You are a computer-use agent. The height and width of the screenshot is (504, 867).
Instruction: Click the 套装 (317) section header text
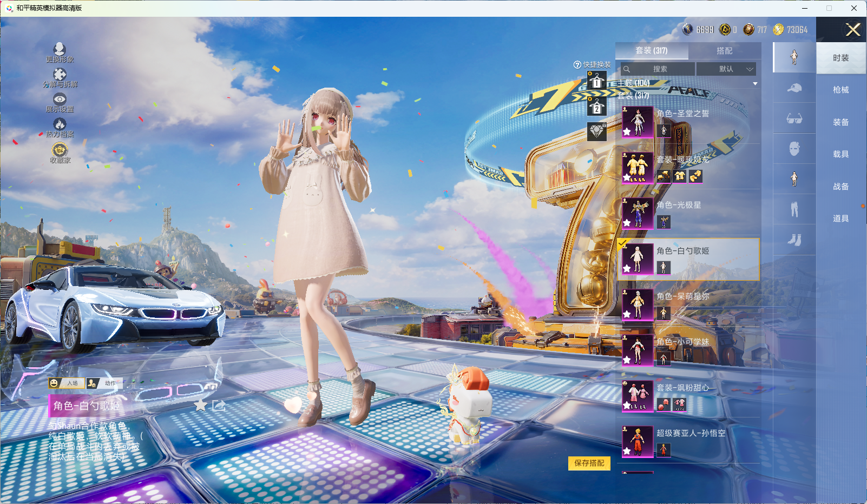point(633,96)
